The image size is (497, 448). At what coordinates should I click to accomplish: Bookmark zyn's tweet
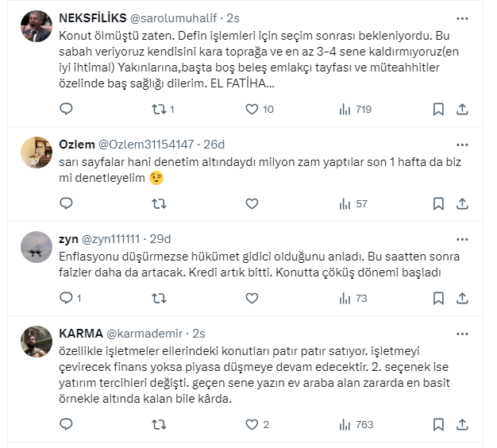pyautogui.click(x=438, y=299)
